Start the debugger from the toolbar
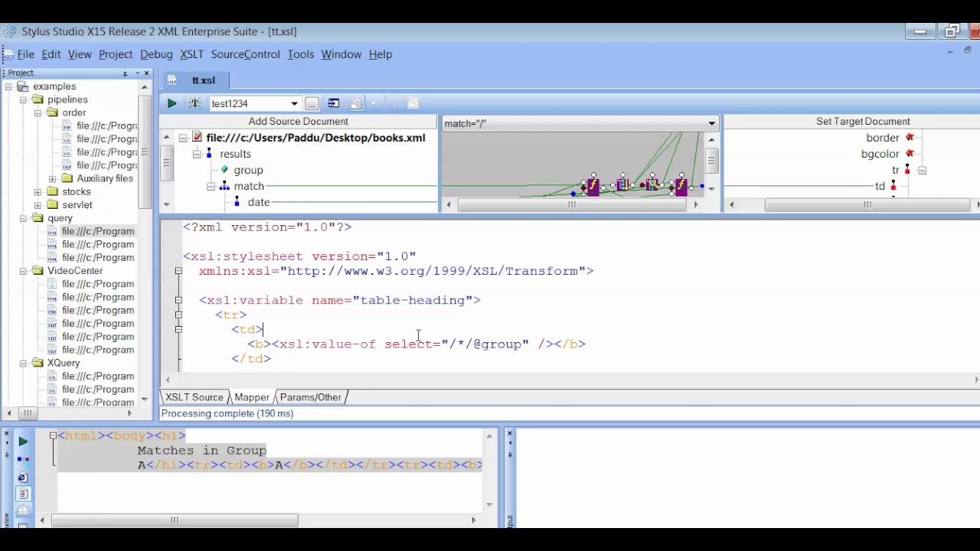This screenshot has width=980, height=551. coord(194,103)
